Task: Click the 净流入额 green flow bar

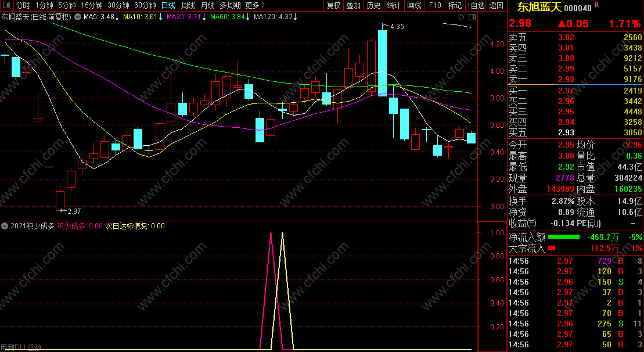Action: tap(563, 237)
